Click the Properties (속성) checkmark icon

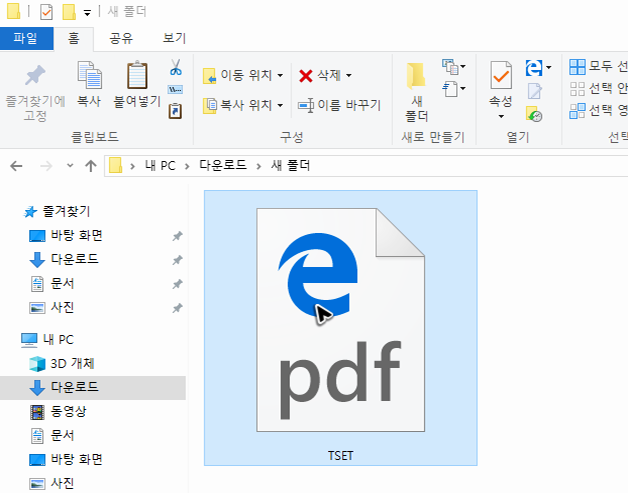coord(501,75)
